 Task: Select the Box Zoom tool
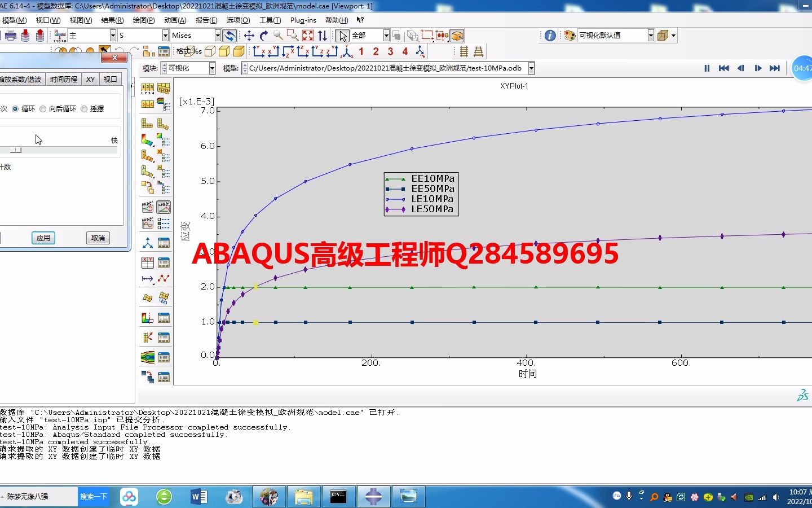(293, 36)
